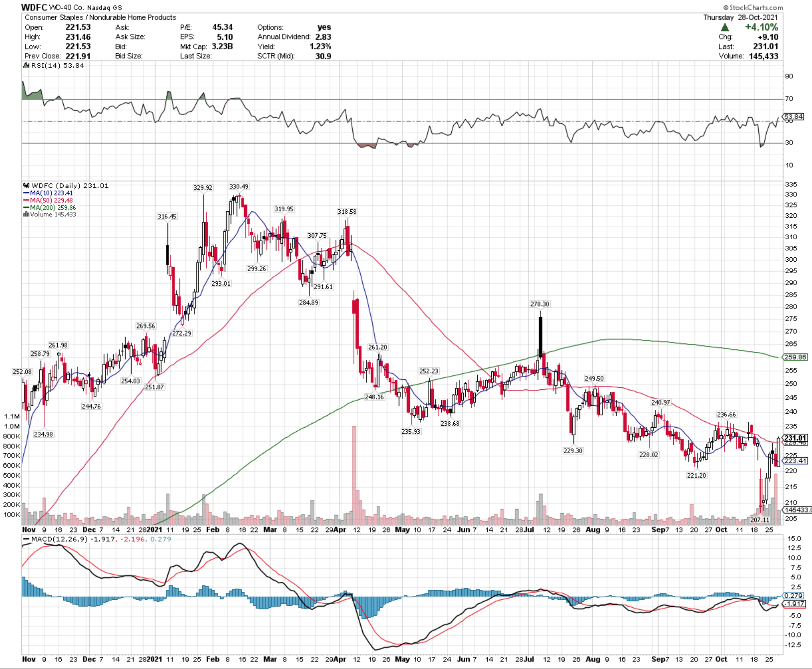The width and height of the screenshot is (812, 669).
Task: Click the 278.30 July spike label
Action: click(x=540, y=304)
